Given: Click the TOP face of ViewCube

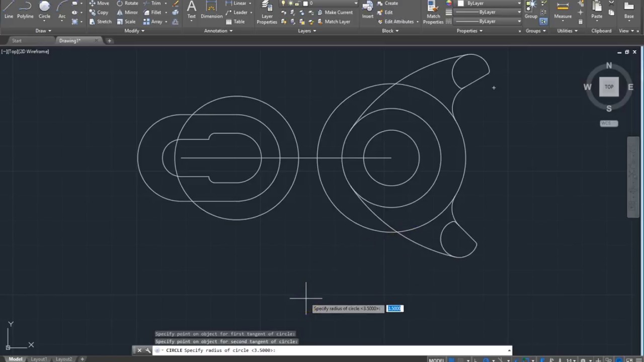Looking at the screenshot, I should (609, 86).
